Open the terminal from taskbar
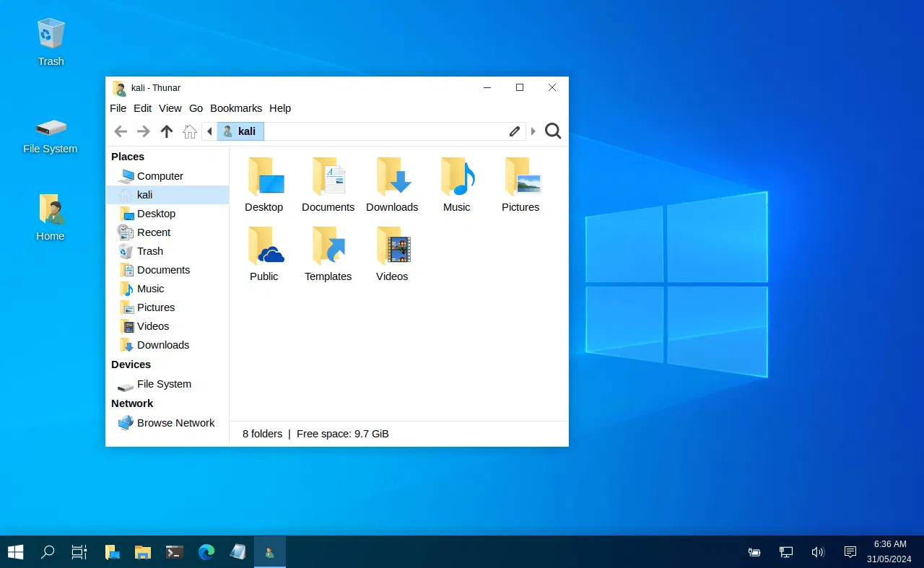924x568 pixels. 175,552
